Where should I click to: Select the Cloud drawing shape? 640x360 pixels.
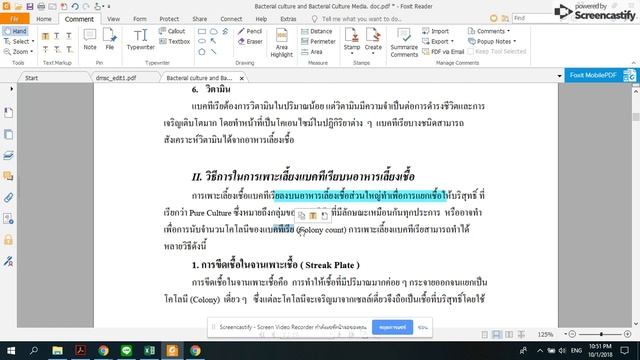click(213, 31)
